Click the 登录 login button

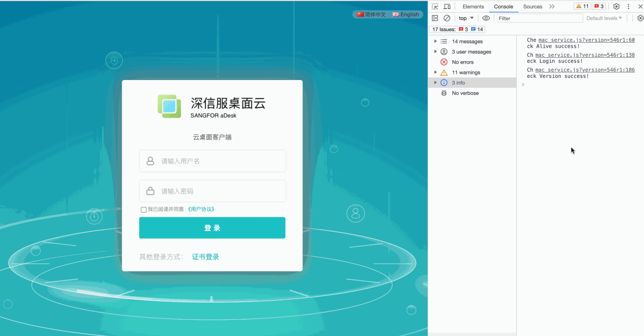click(212, 228)
